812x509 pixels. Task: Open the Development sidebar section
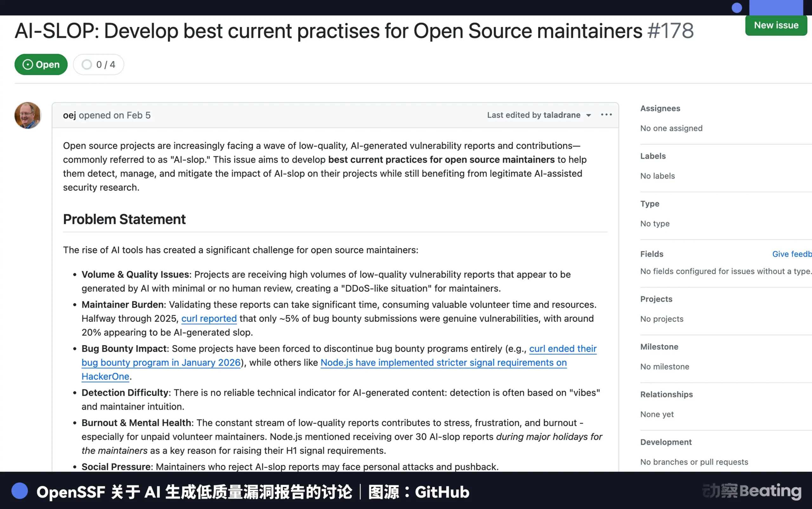[x=666, y=442]
